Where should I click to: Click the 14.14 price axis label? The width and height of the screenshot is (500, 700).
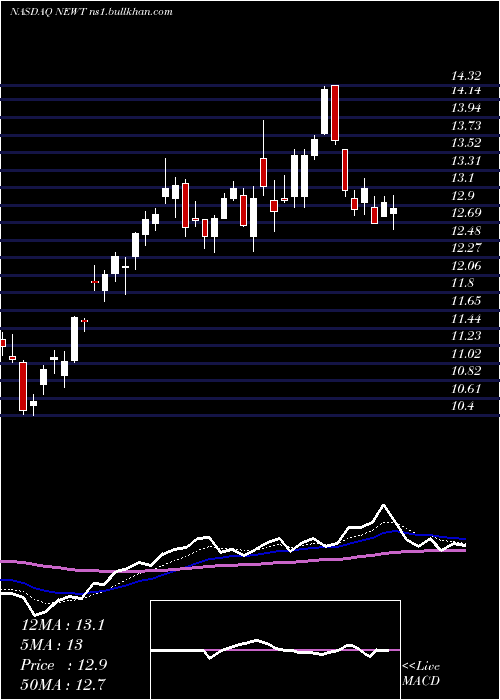click(x=467, y=91)
